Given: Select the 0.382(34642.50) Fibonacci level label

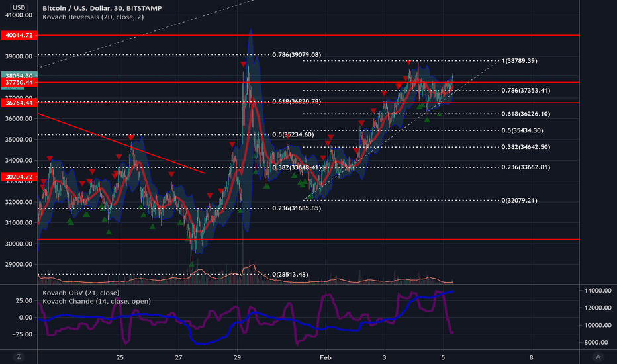Looking at the screenshot, I should [526, 147].
